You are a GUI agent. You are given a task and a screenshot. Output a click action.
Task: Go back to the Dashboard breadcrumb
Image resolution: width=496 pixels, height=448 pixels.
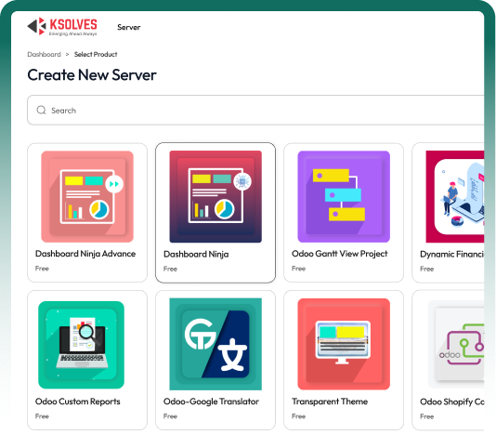point(44,54)
